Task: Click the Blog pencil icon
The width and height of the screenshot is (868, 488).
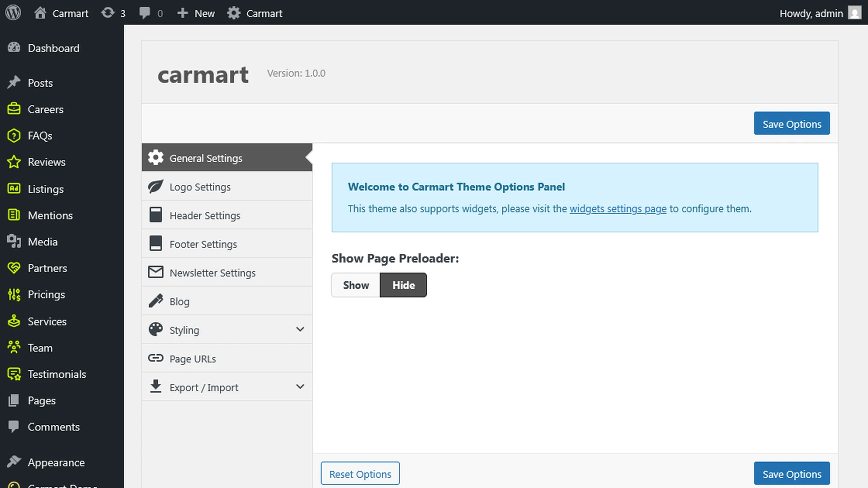Action: tap(156, 301)
